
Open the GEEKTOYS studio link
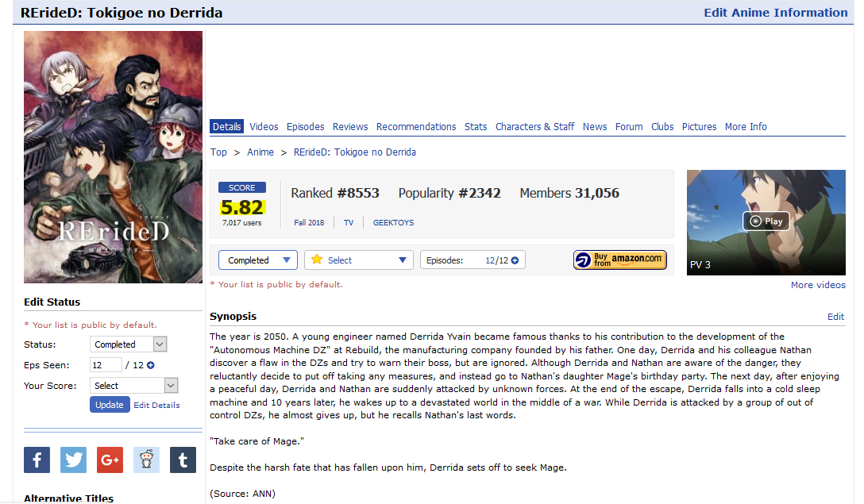pyautogui.click(x=393, y=222)
